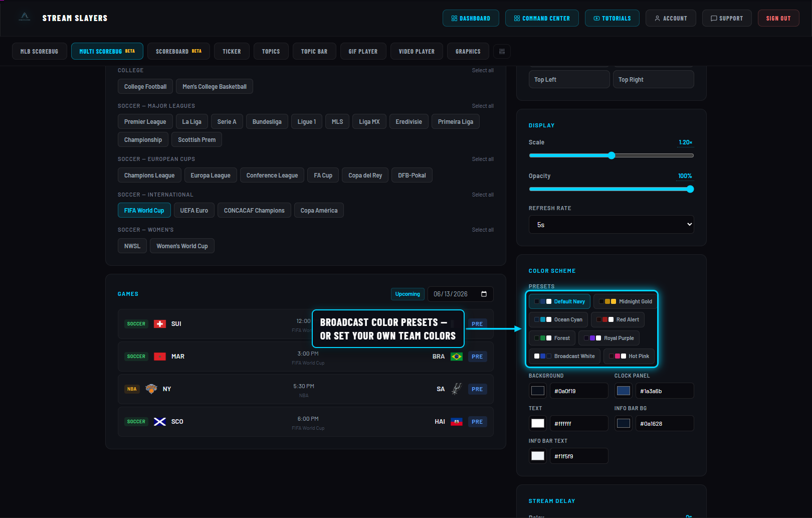Viewport: 812px width, 518px height.
Task: Open the Clock Panel color swatch
Action: pyautogui.click(x=624, y=391)
